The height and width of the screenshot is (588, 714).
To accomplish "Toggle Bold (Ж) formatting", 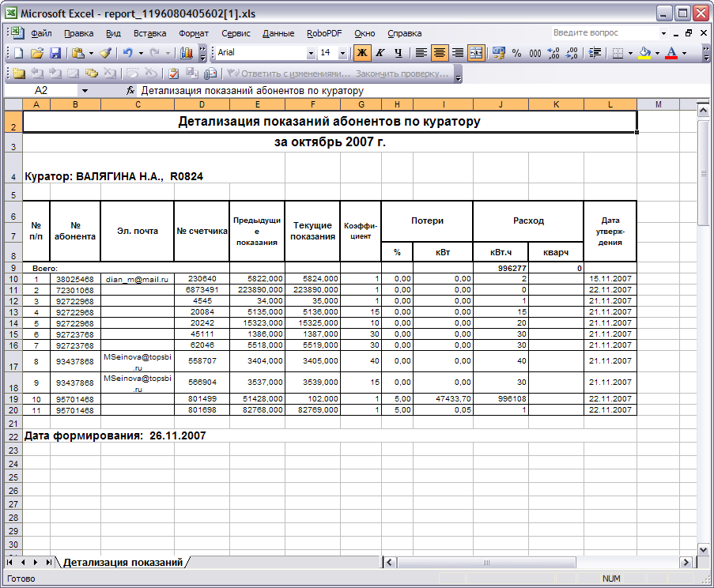I will 362,53.
